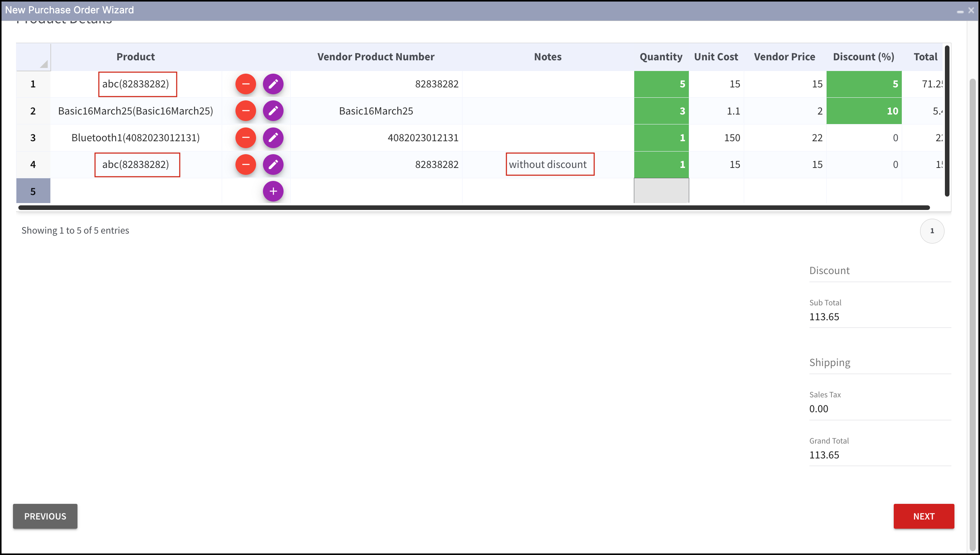Edit quantity 1 in row 4

tap(661, 165)
